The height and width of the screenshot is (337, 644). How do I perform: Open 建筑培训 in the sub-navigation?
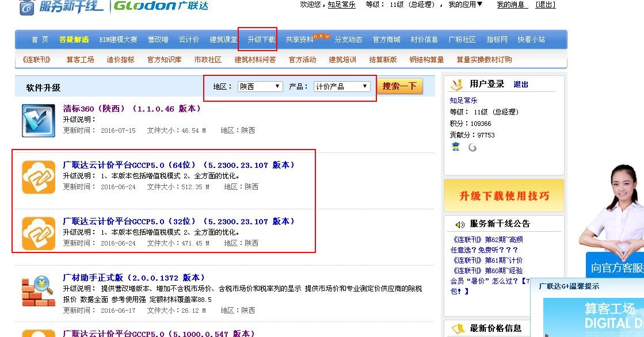pyautogui.click(x=342, y=59)
